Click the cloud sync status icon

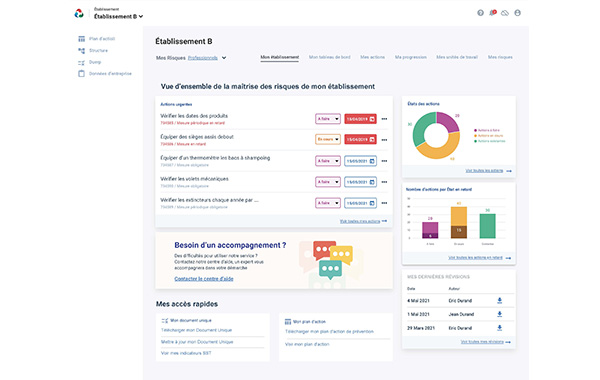point(505,13)
